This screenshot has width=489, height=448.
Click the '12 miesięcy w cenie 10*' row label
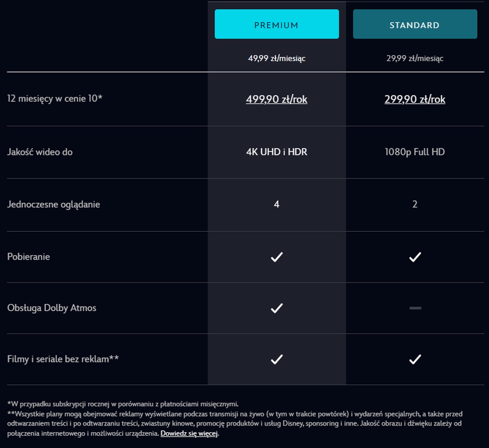click(x=55, y=99)
